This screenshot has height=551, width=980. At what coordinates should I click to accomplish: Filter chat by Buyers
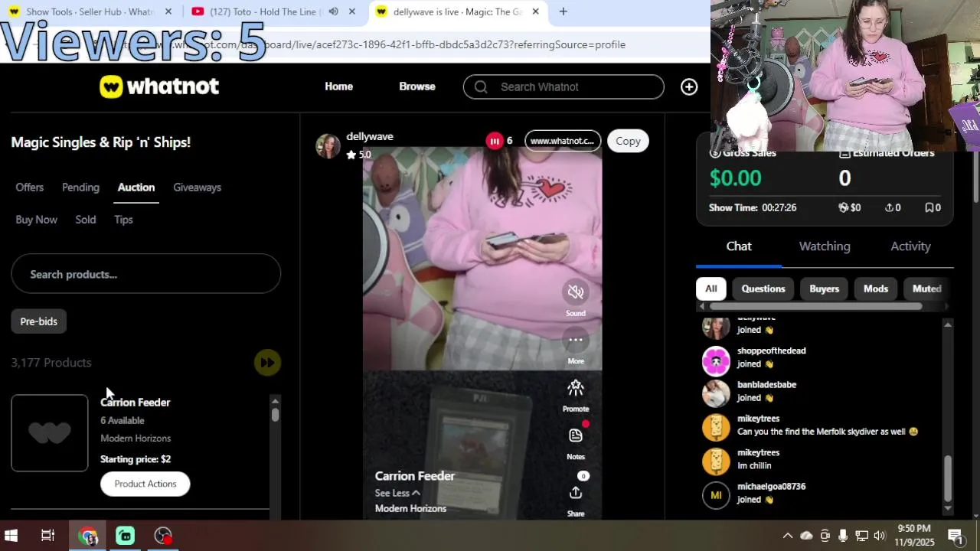pos(825,289)
